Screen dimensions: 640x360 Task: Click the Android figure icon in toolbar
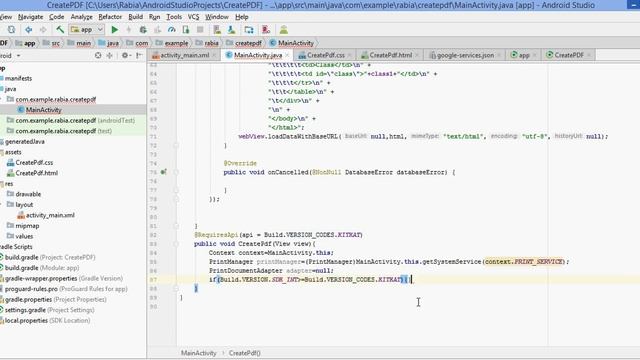click(284, 30)
